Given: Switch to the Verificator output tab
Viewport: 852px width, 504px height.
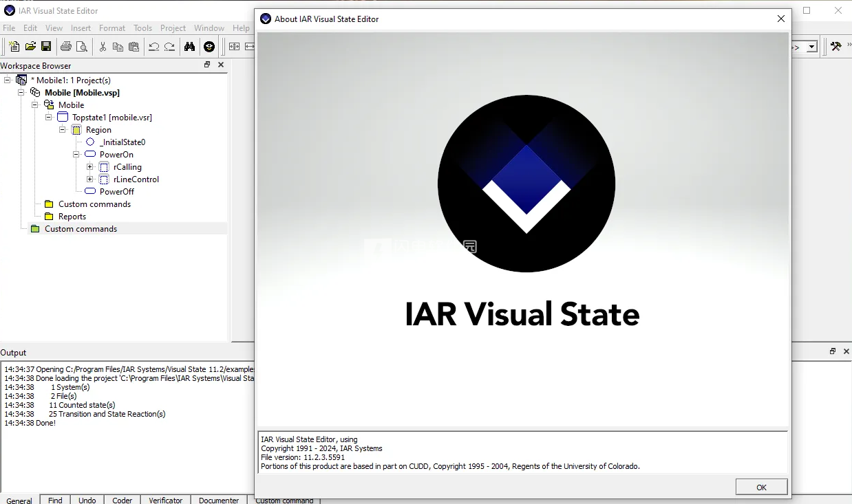Looking at the screenshot, I should [165, 500].
